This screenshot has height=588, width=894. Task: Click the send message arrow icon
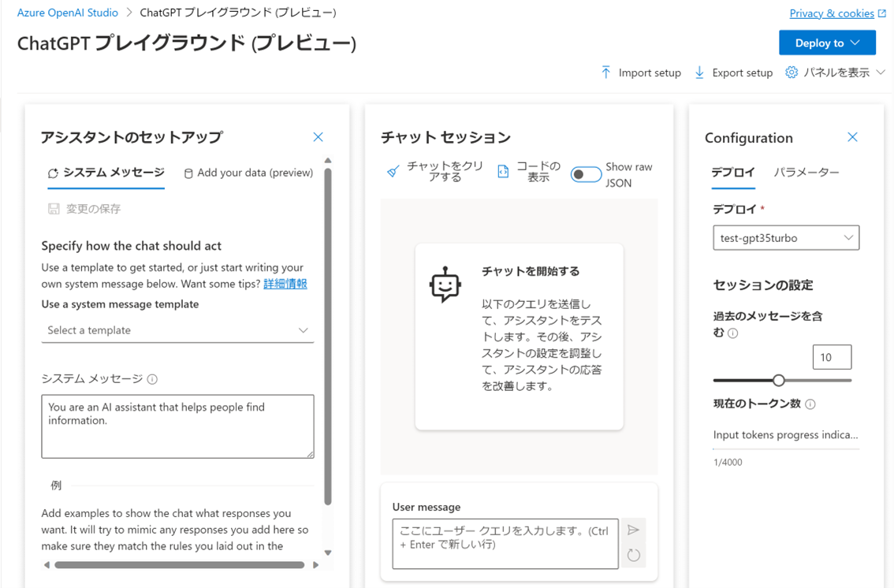point(633,530)
